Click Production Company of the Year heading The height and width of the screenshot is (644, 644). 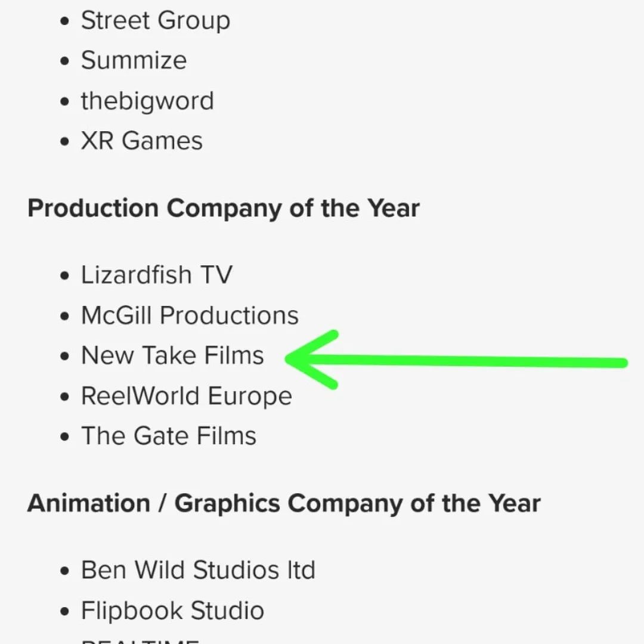[224, 209]
